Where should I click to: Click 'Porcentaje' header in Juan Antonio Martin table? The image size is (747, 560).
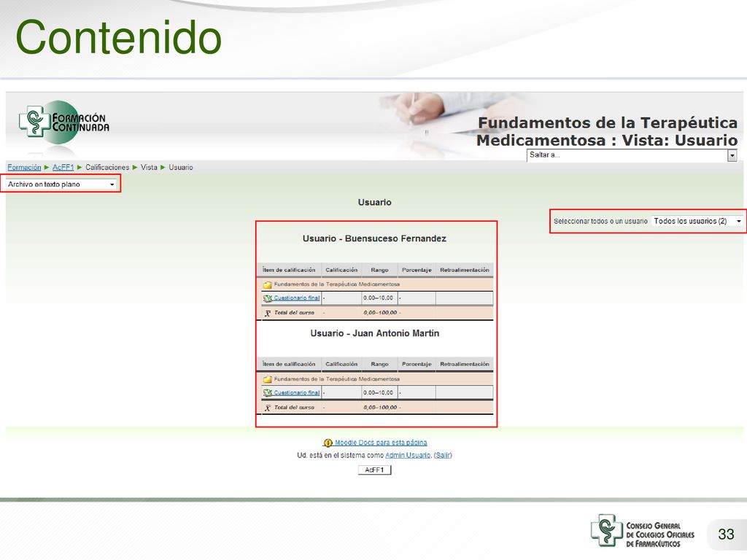[x=417, y=365]
